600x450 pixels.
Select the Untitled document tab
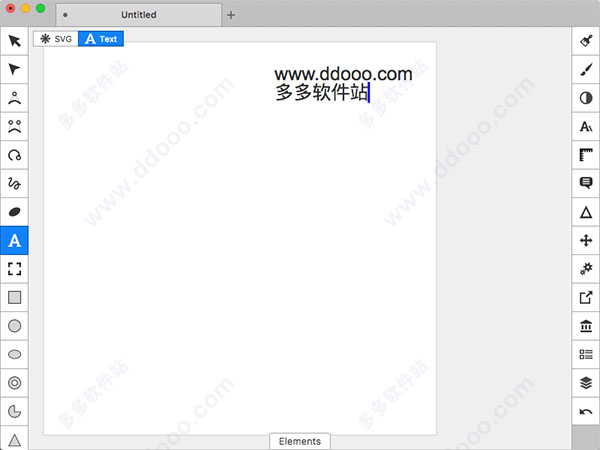(139, 15)
